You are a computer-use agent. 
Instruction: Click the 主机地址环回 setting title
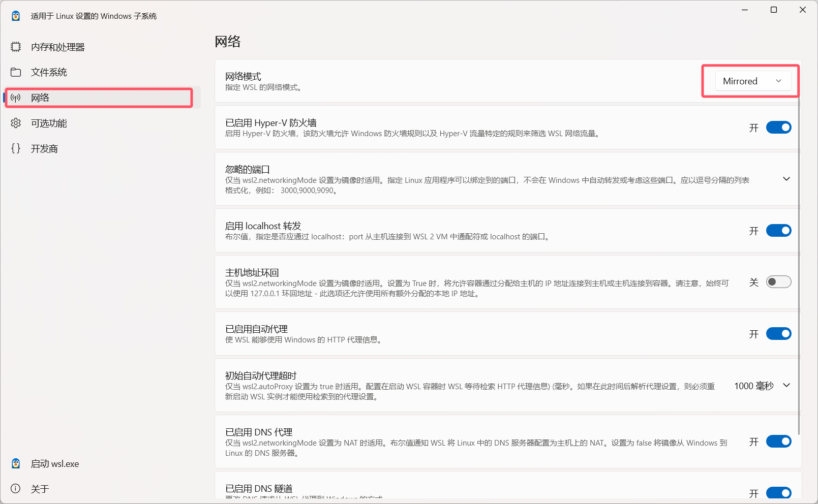click(x=252, y=272)
